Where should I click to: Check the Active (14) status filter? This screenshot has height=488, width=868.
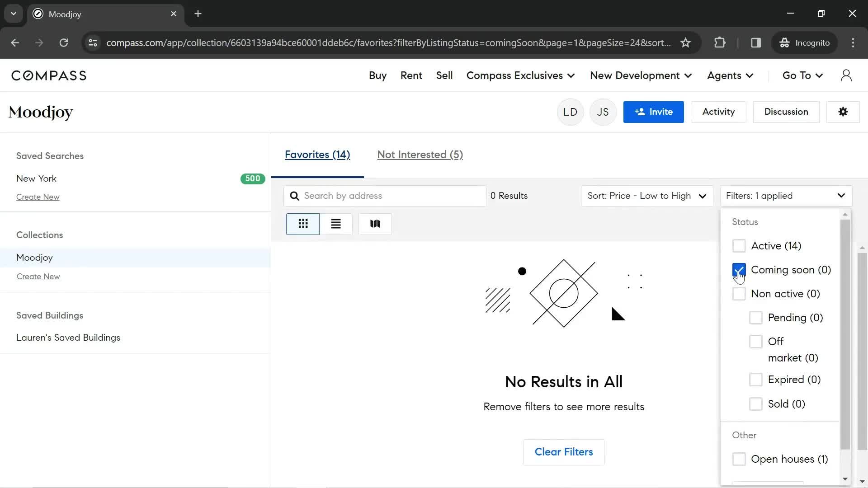coord(739,246)
